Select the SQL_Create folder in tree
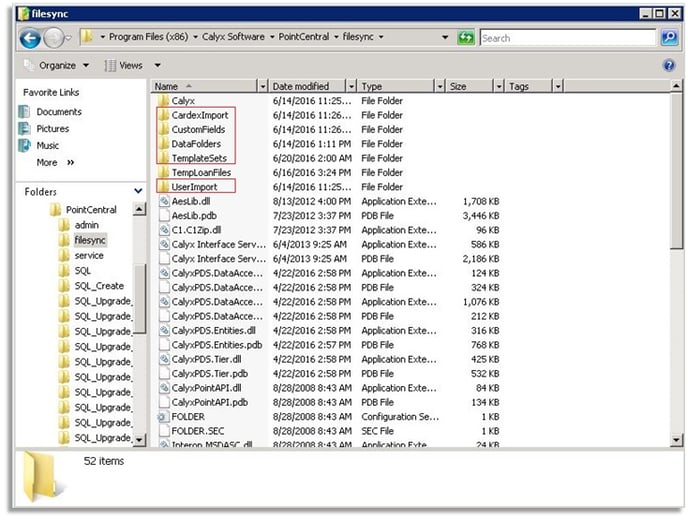Viewport: 688px width, 520px height. (x=99, y=286)
